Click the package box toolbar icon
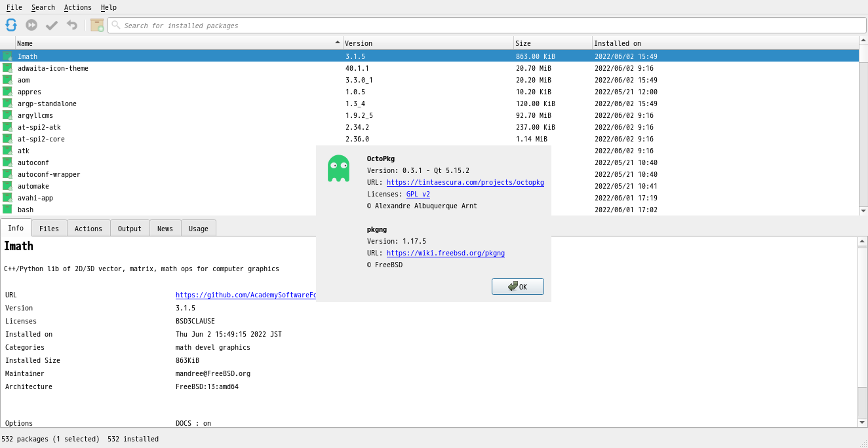Image resolution: width=868 pixels, height=448 pixels. tap(97, 25)
